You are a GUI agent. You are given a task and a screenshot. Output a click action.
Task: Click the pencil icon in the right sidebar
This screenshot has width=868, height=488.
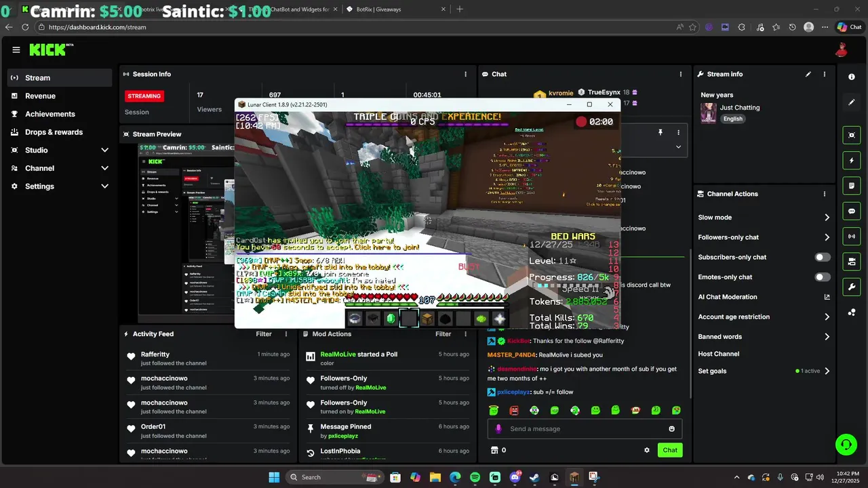point(852,102)
